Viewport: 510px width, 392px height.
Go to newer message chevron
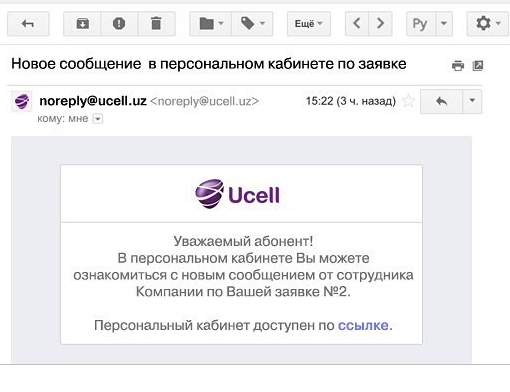(x=357, y=24)
